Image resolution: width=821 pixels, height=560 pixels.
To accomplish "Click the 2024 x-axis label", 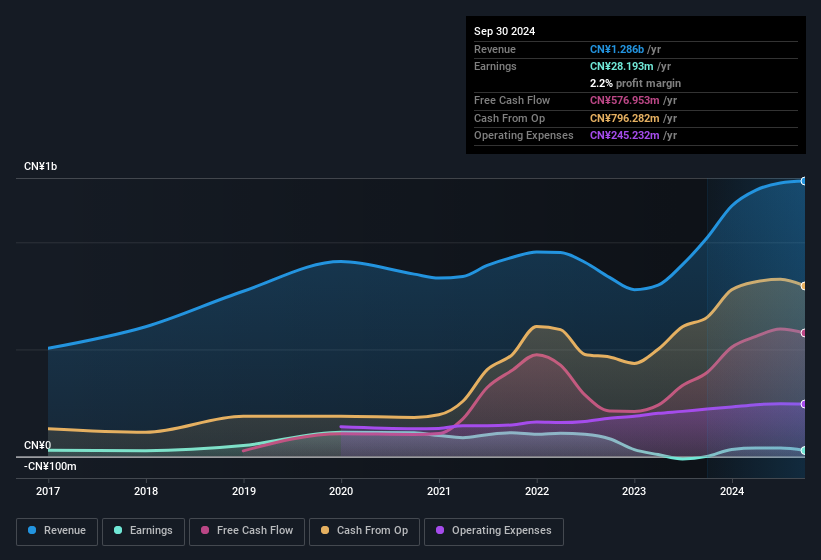I will point(732,491).
